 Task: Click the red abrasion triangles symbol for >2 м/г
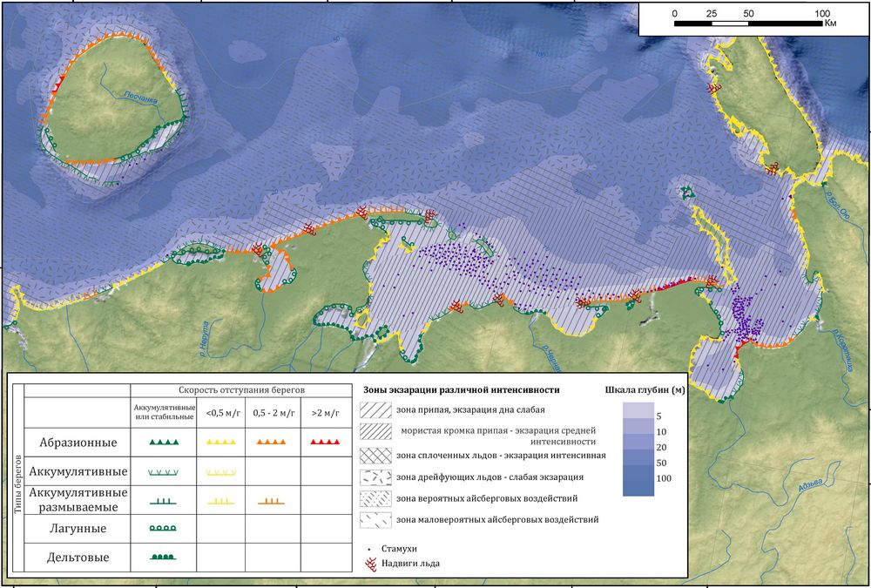pos(326,443)
